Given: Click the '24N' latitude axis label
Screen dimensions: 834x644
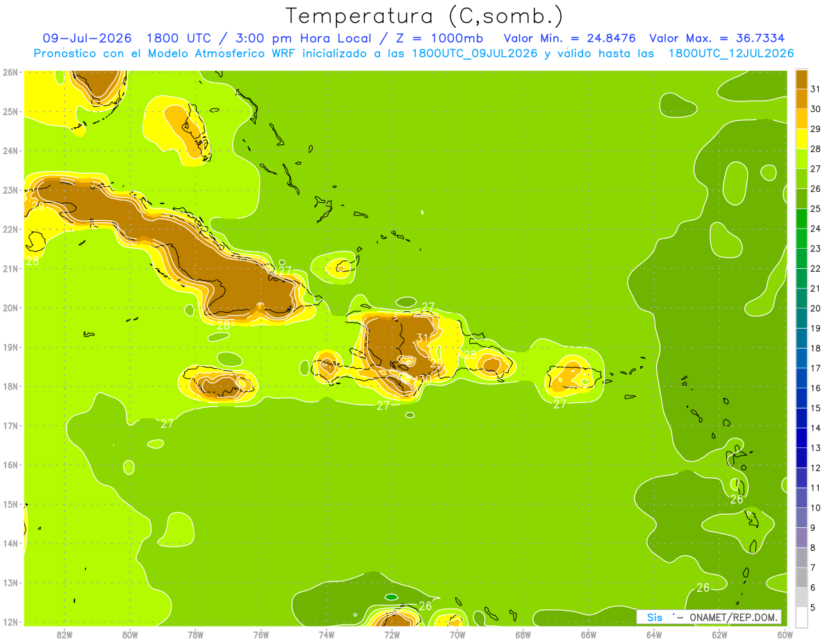Looking at the screenshot, I should [x=10, y=151].
